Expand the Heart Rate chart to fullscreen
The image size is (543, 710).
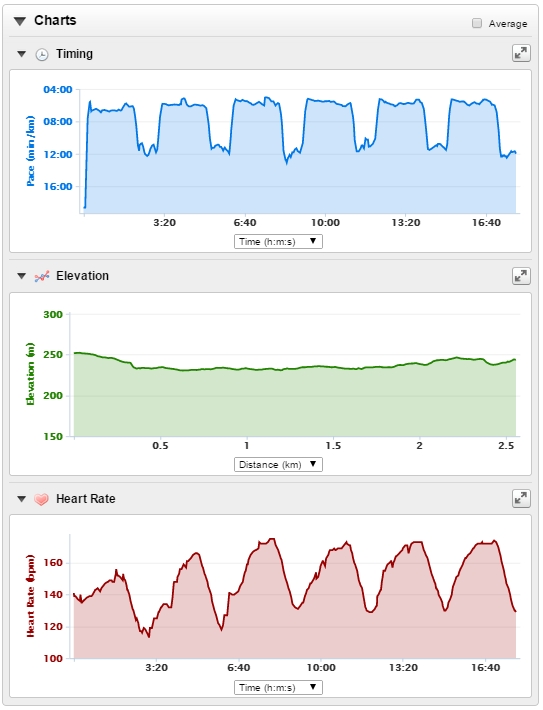[x=521, y=499]
